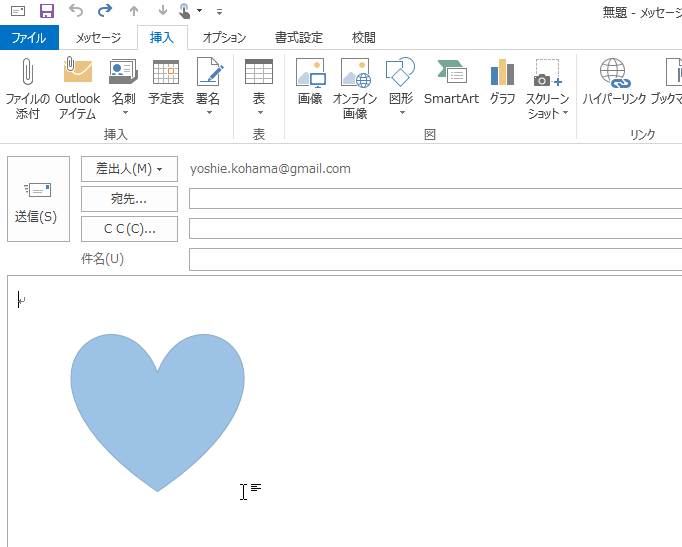
Task: Click the ブックマーク bookmark button
Action: (x=667, y=83)
